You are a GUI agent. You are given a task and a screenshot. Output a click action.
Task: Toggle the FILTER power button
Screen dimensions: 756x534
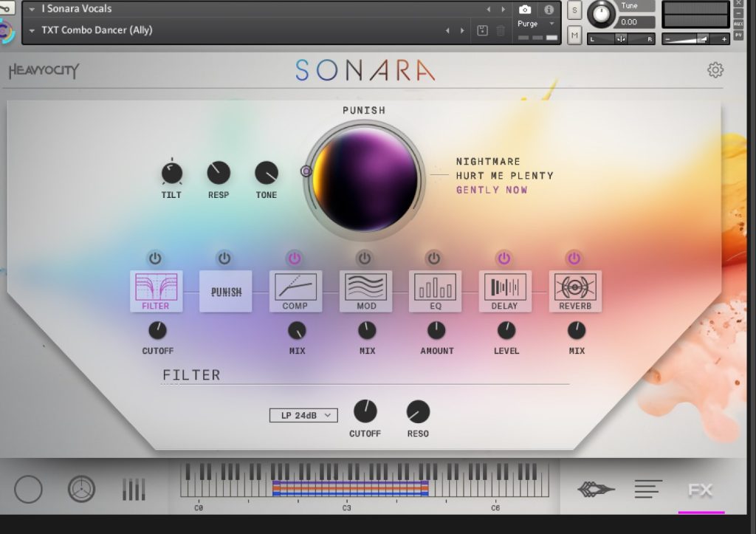155,258
